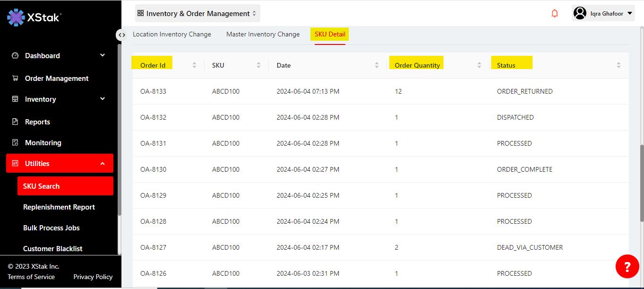The height and width of the screenshot is (289, 644).
Task: Click the notification bell icon
Action: coord(555,14)
